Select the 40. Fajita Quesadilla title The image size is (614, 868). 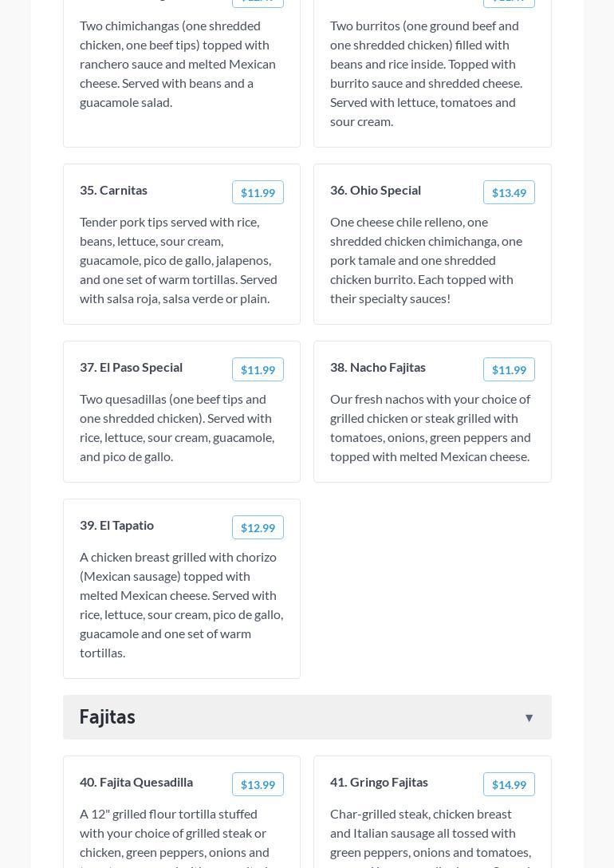click(136, 782)
